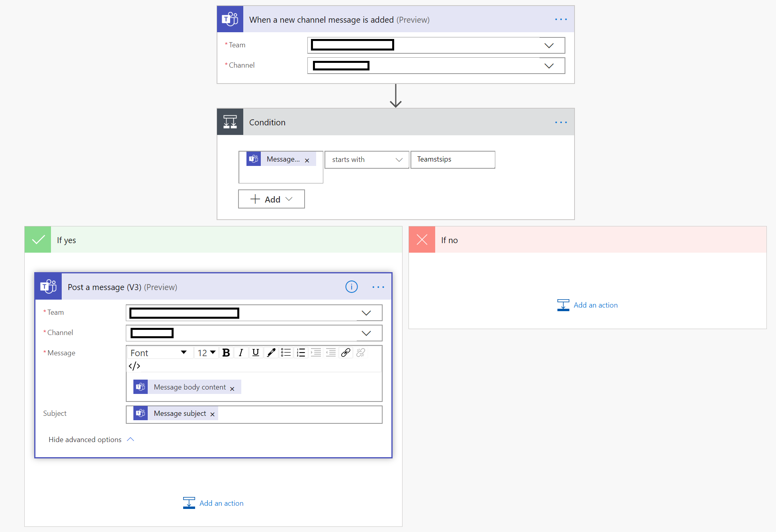The height and width of the screenshot is (532, 776).
Task: Insert a bulleted list in message
Action: [286, 353]
